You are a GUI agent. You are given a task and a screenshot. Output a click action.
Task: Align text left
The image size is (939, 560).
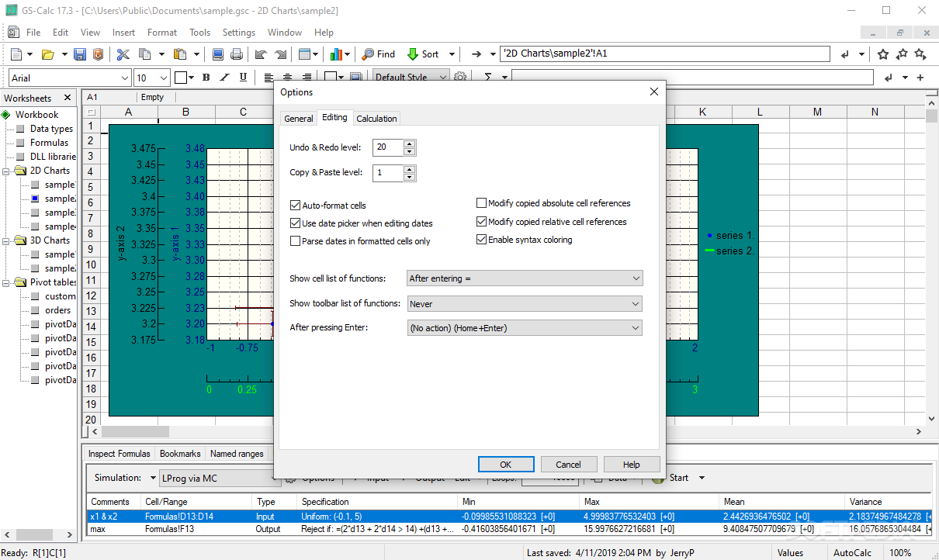pos(269,78)
